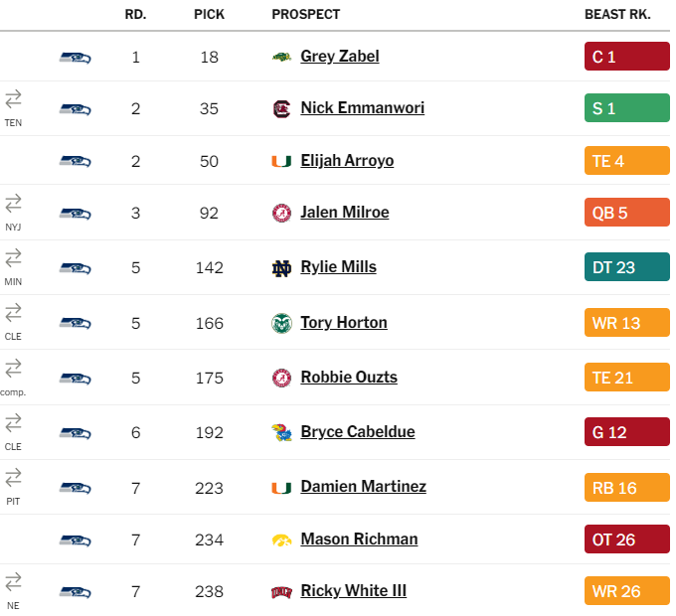Click the Bryce Cabeldue link
The image size is (676, 616).
[358, 431]
